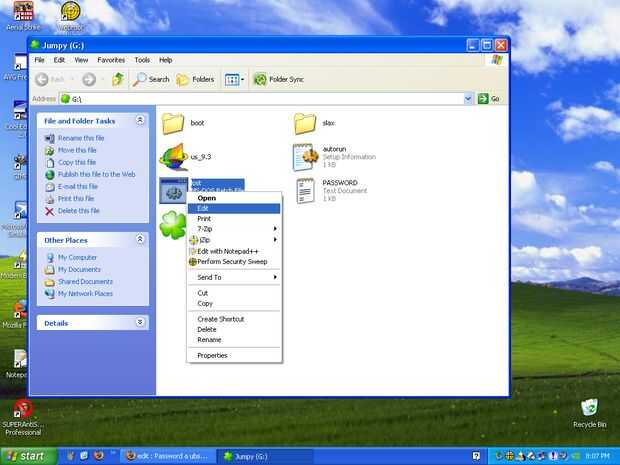Choose Delete in context menu

pos(234,329)
